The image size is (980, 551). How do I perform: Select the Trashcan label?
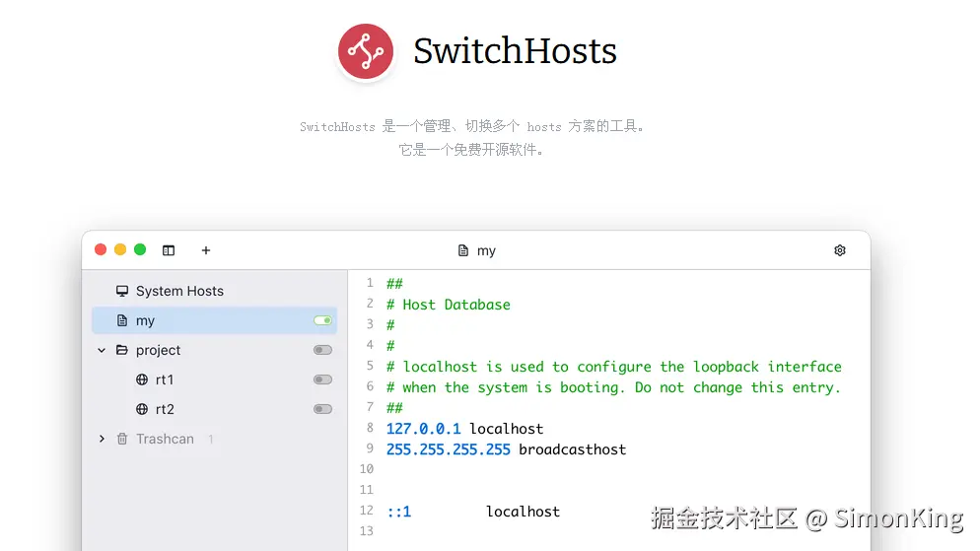tap(165, 439)
